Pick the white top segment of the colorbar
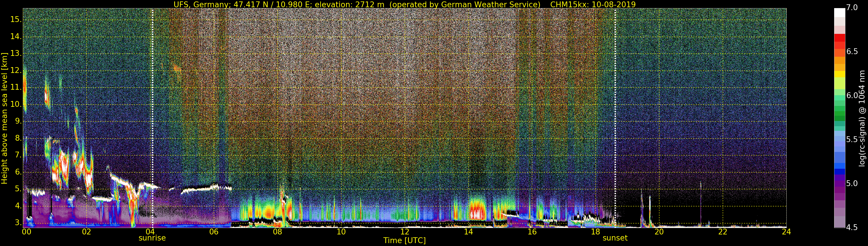The height and width of the screenshot is (246, 868). pyautogui.click(x=839, y=12)
